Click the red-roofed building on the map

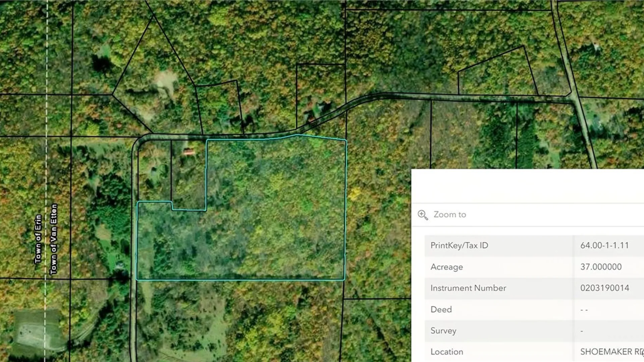190,153
